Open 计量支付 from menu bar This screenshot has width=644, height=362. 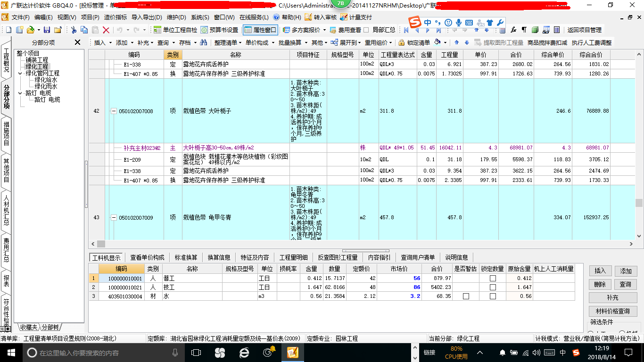(x=356, y=17)
